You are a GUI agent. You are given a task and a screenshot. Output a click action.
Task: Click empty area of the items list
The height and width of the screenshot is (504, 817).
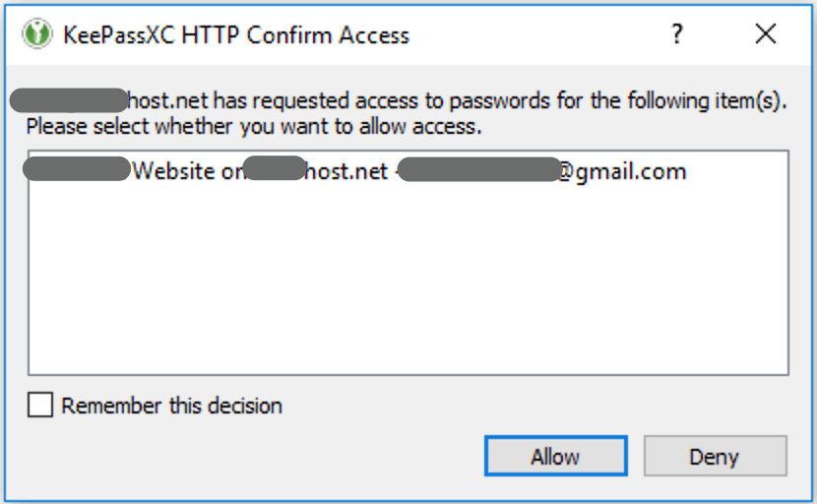(x=408, y=285)
